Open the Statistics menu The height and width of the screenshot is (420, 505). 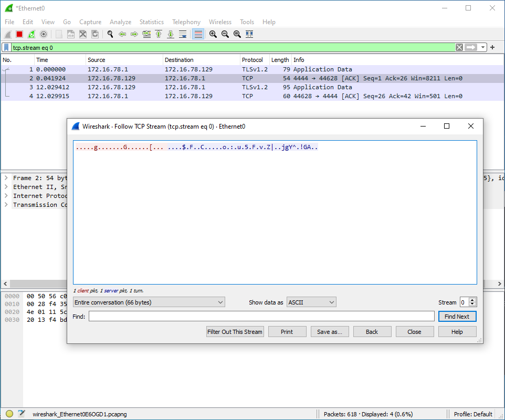151,22
